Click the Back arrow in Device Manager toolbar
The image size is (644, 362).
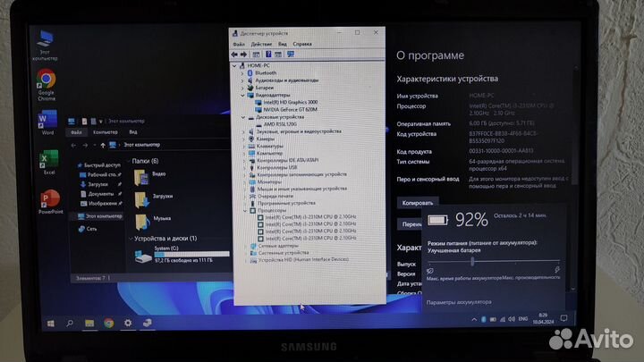pos(234,55)
